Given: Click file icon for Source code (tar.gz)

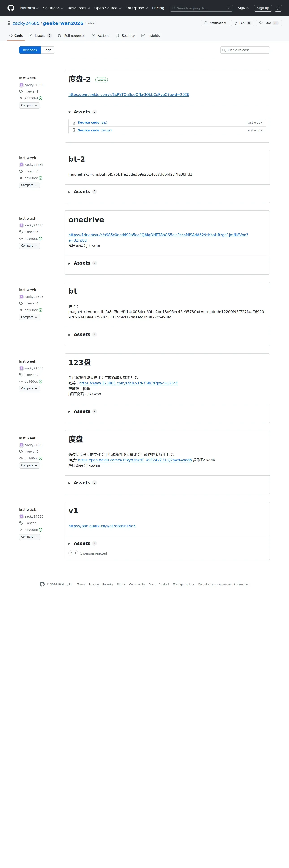Looking at the screenshot, I should [x=74, y=130].
